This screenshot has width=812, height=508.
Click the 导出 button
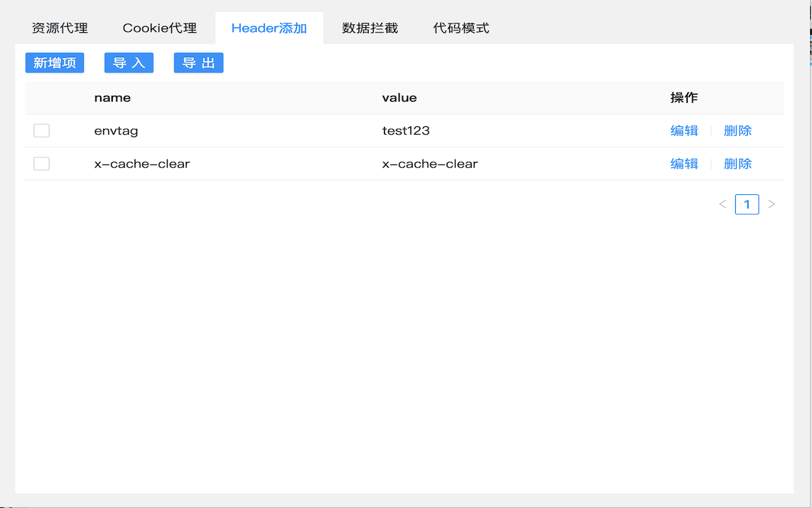(199, 63)
